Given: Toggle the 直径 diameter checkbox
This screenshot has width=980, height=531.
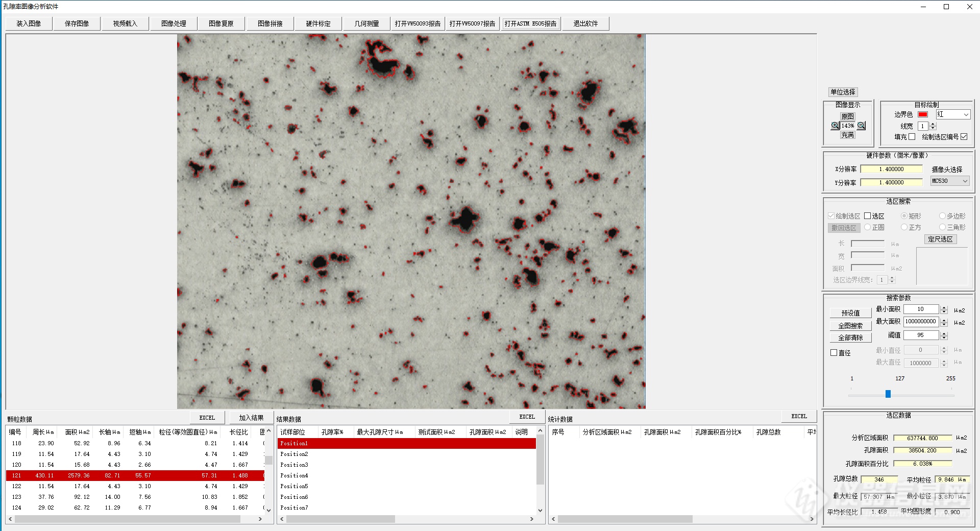Looking at the screenshot, I should [x=834, y=353].
